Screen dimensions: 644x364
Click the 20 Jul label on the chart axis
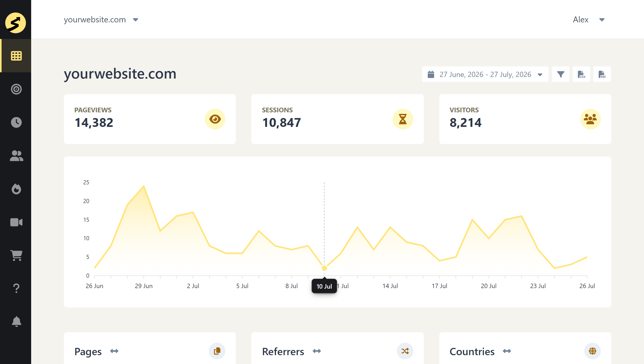tap(488, 286)
